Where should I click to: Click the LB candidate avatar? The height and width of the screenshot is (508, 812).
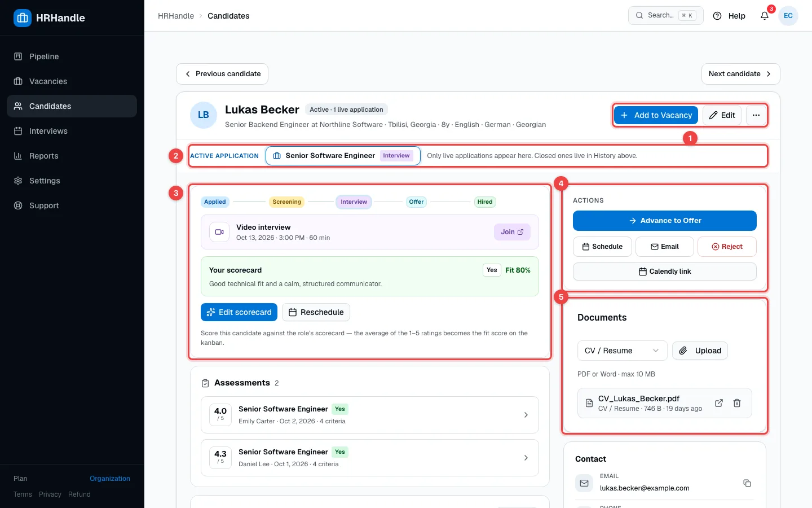click(204, 115)
